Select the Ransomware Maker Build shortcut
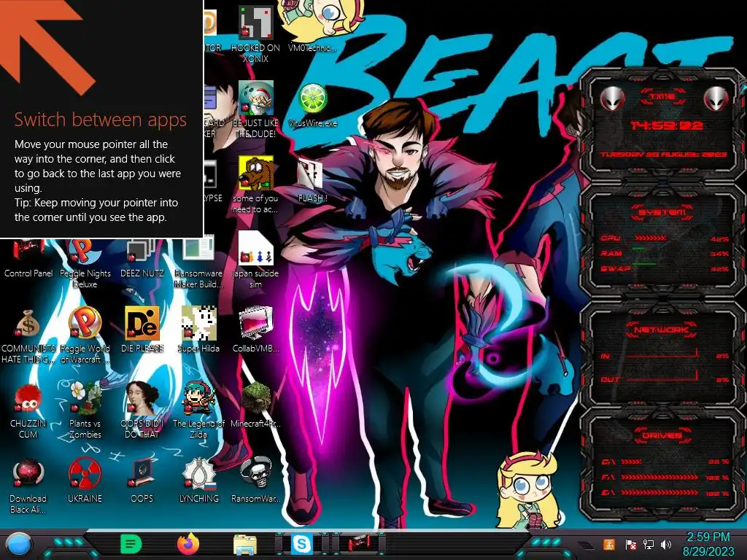 pos(198,249)
